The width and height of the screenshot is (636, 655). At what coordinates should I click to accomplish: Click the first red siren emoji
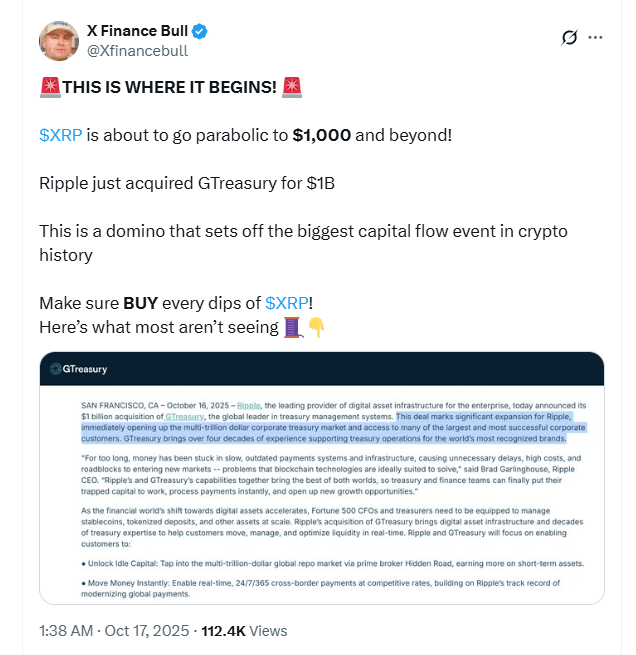[51, 87]
